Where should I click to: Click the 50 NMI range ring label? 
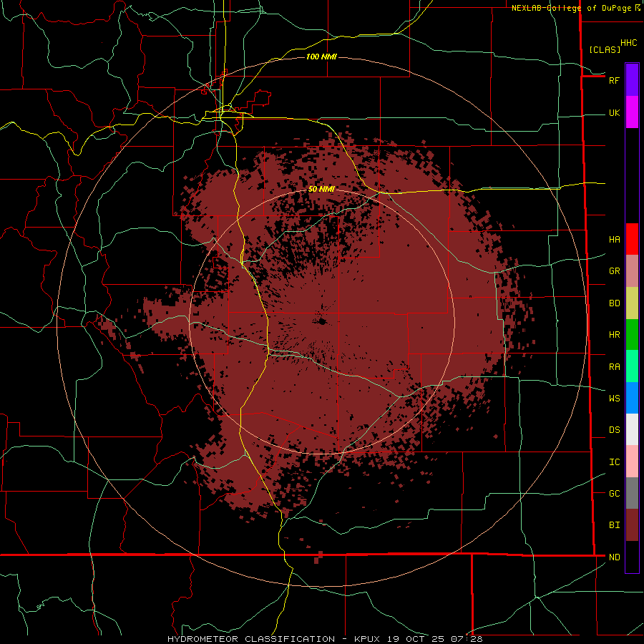321,190
